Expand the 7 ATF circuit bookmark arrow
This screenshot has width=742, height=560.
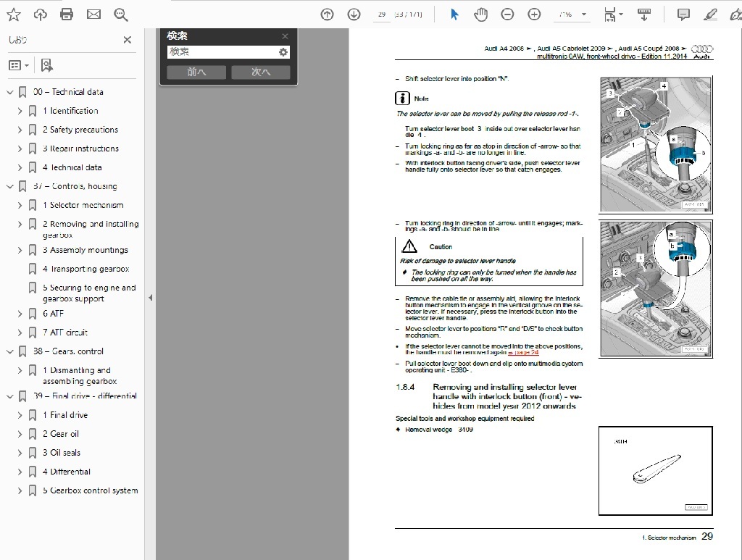20,333
